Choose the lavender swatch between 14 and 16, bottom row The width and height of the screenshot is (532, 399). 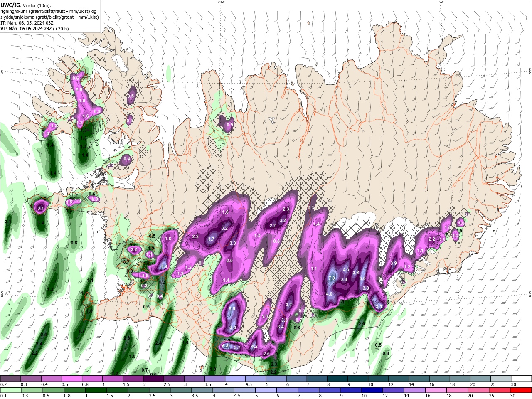point(414,390)
